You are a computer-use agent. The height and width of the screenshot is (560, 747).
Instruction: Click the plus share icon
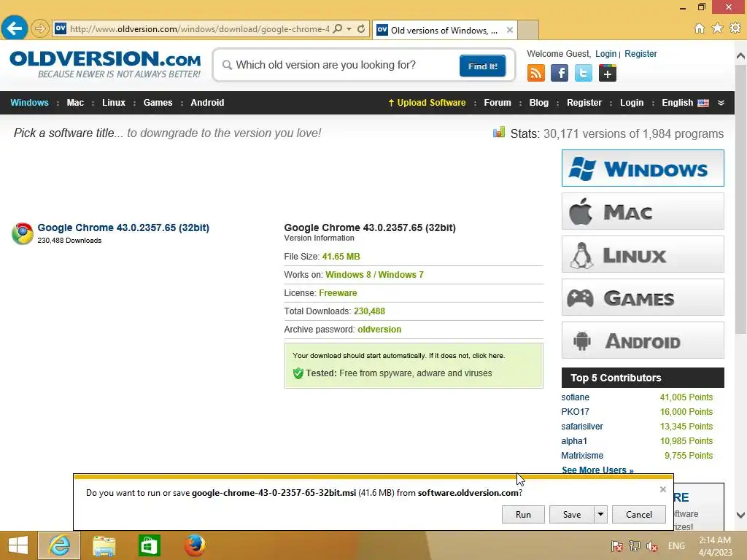click(x=608, y=73)
